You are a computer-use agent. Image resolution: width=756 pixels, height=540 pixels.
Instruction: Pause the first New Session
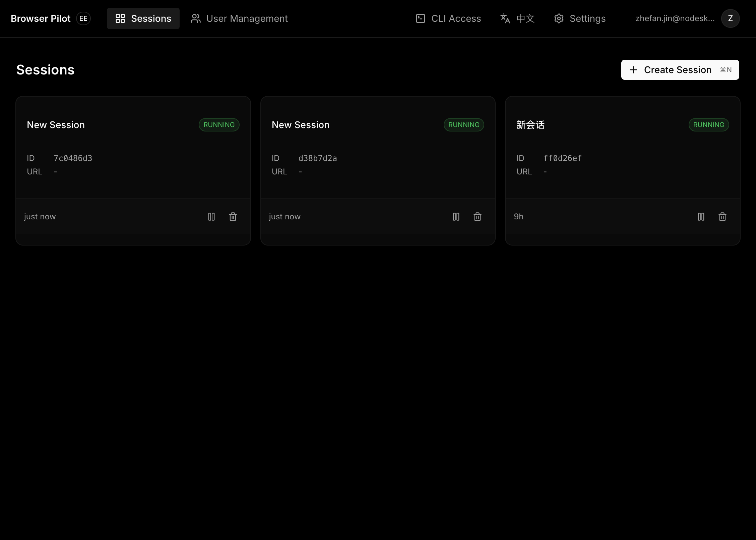[x=211, y=217]
